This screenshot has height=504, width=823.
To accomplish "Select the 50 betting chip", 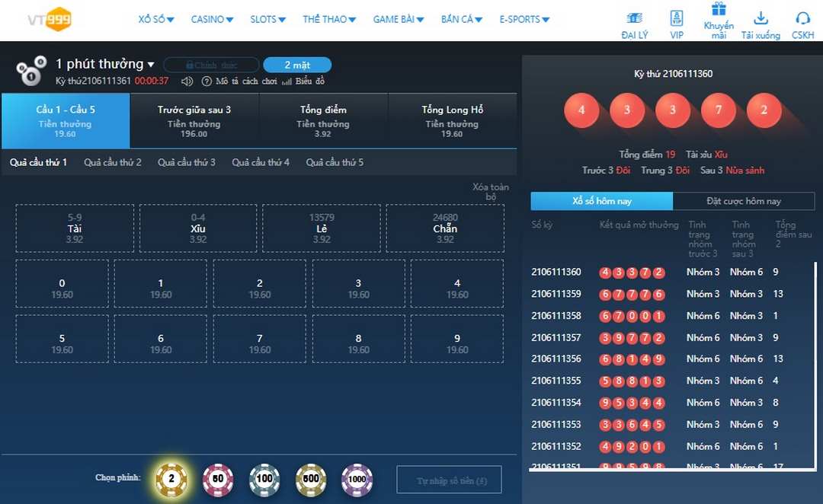I will [x=218, y=479].
